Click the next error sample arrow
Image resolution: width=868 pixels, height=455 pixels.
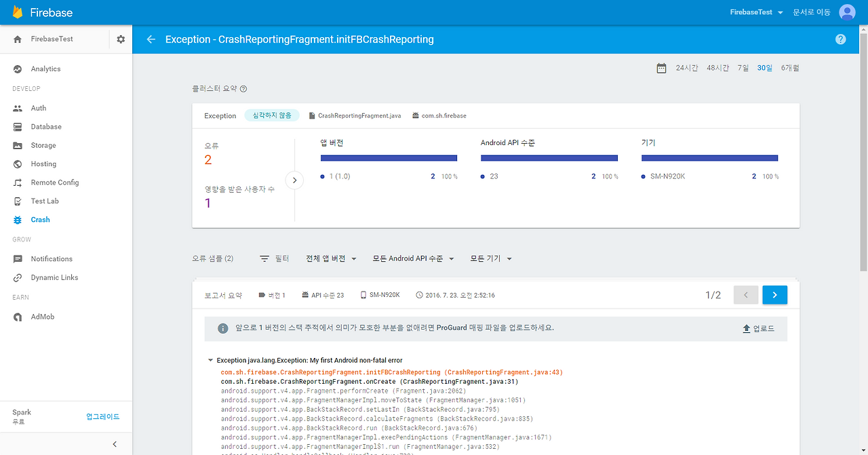(774, 294)
